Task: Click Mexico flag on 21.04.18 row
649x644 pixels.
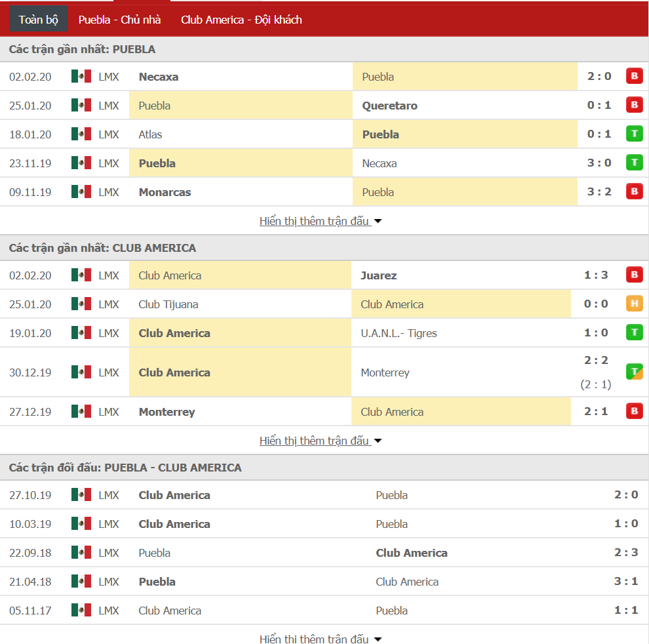Action: tap(81, 581)
